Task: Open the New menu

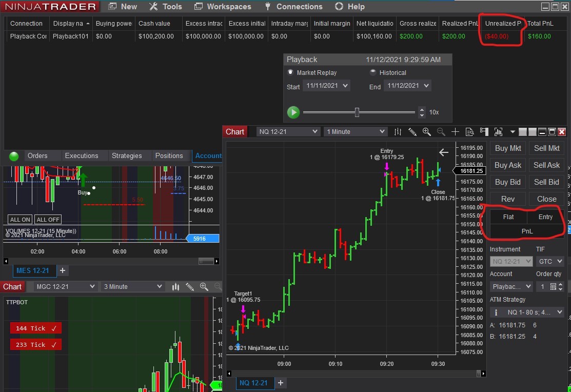Action: (x=123, y=7)
